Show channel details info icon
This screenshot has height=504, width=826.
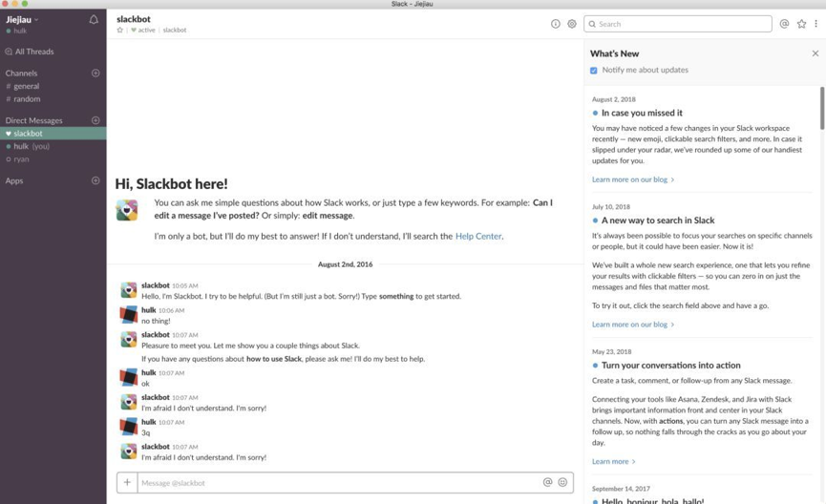click(556, 24)
